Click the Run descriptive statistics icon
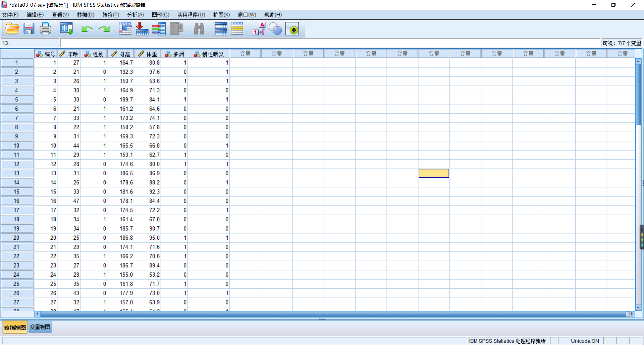Viewport: 644px width, 345px height. click(176, 29)
